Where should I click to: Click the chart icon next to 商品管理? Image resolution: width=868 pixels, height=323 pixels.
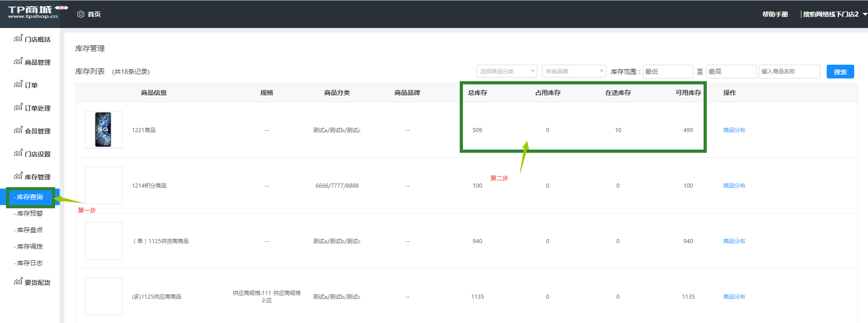tap(18, 61)
